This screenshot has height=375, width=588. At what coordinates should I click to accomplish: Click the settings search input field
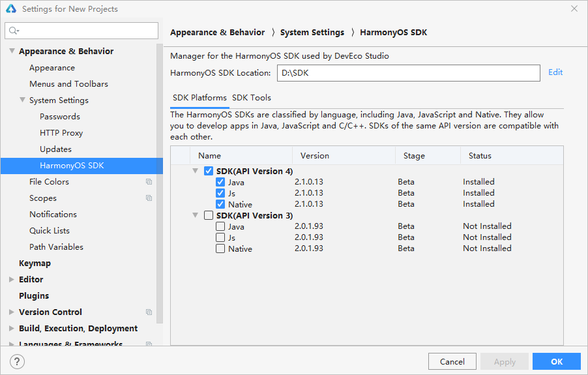point(81,31)
